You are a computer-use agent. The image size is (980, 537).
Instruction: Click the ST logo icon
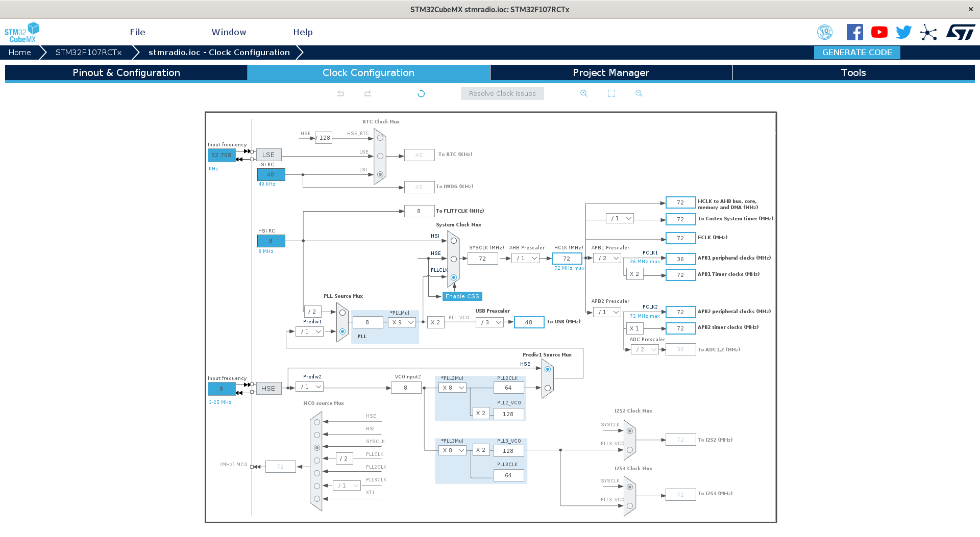pos(961,32)
